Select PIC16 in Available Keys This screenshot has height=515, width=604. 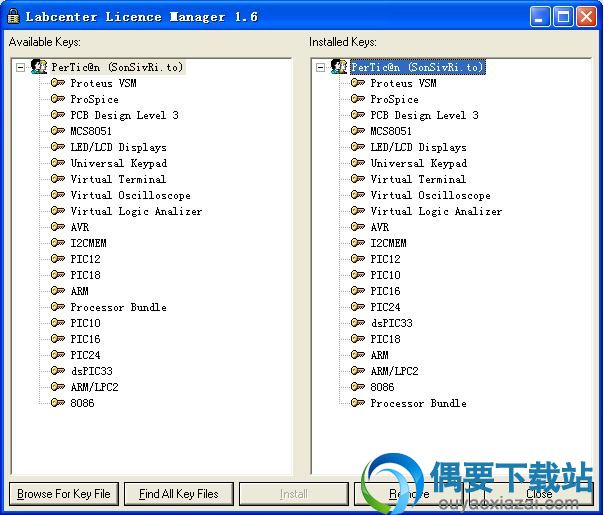click(86, 339)
